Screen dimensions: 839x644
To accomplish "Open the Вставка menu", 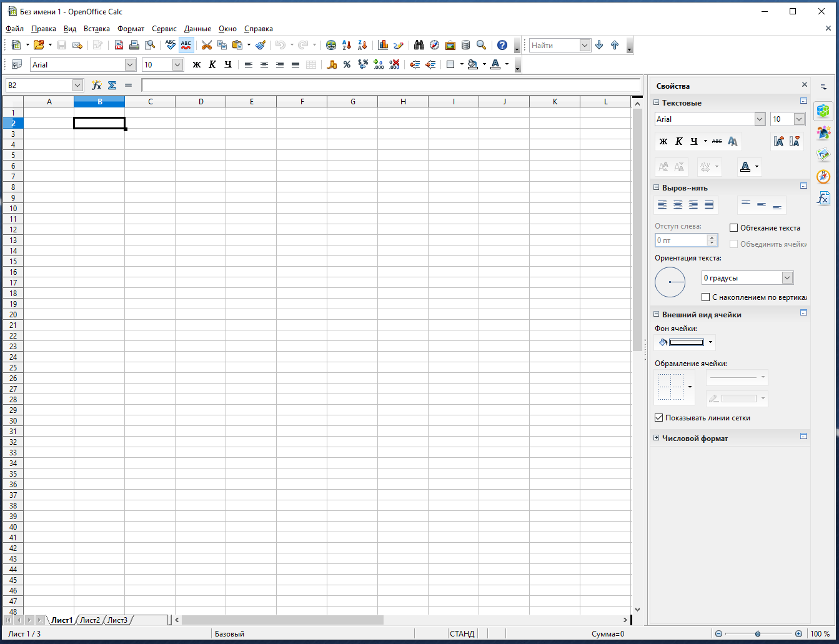I will tap(97, 29).
